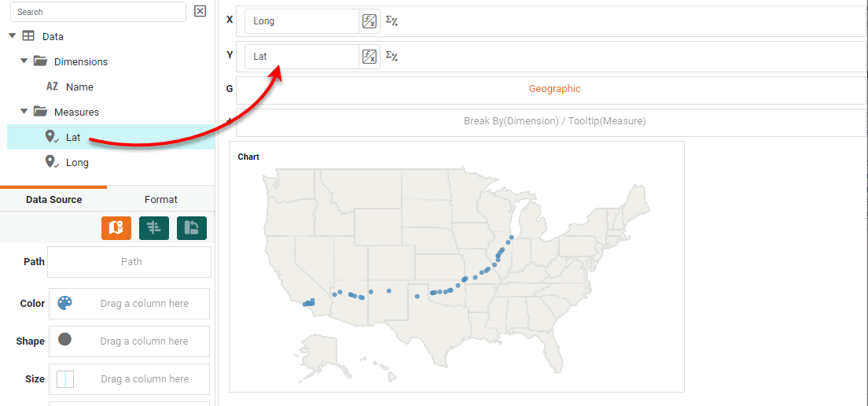868x406 pixels.
Task: Open formula editor for Long X field
Action: click(369, 21)
